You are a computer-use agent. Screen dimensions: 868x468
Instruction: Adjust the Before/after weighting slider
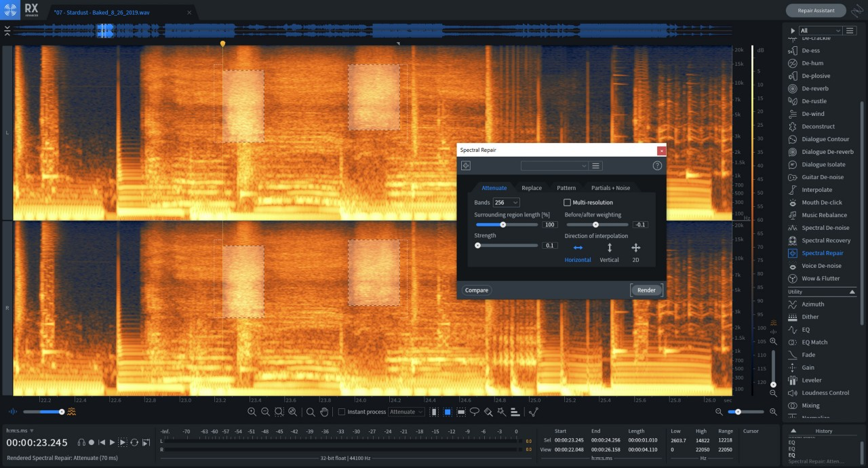click(x=597, y=225)
